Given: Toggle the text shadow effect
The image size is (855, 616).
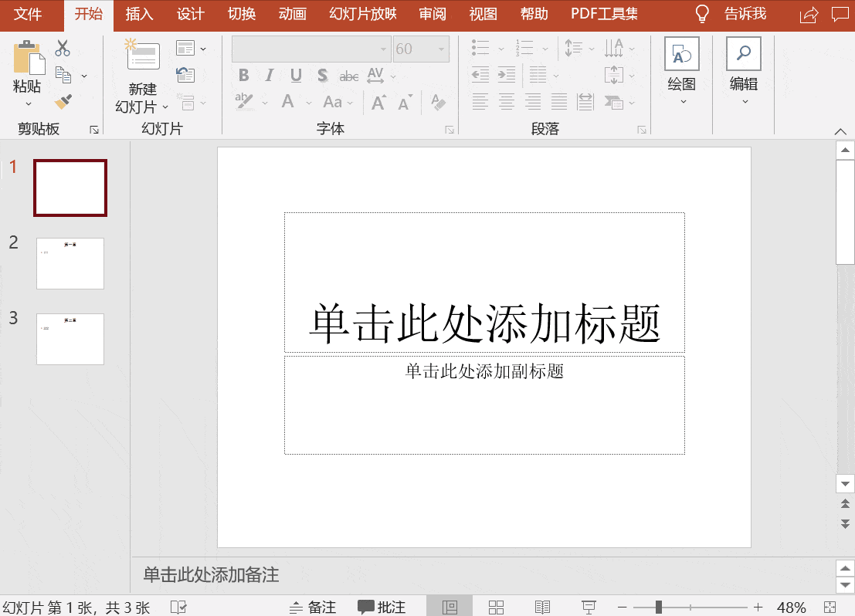Looking at the screenshot, I should (322, 76).
